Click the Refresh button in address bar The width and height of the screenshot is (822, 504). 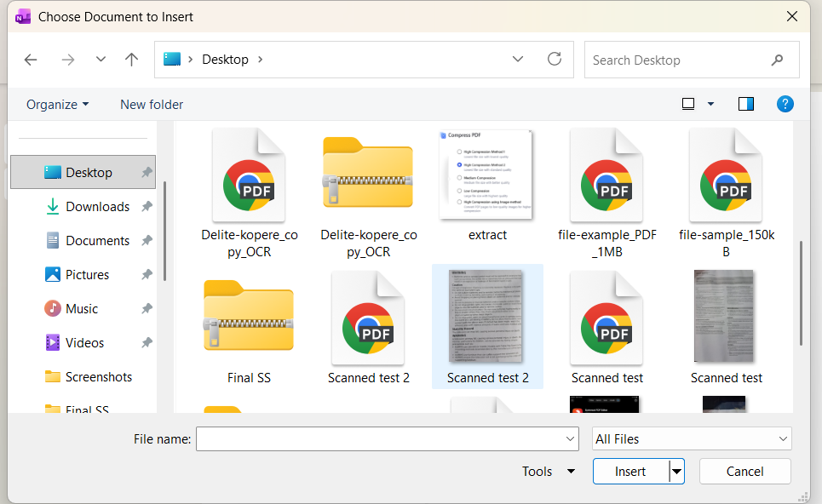(x=555, y=60)
